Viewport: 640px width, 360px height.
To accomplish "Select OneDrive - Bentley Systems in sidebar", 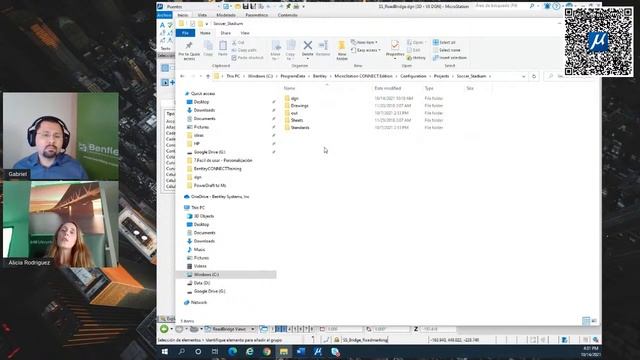I will tap(220, 197).
